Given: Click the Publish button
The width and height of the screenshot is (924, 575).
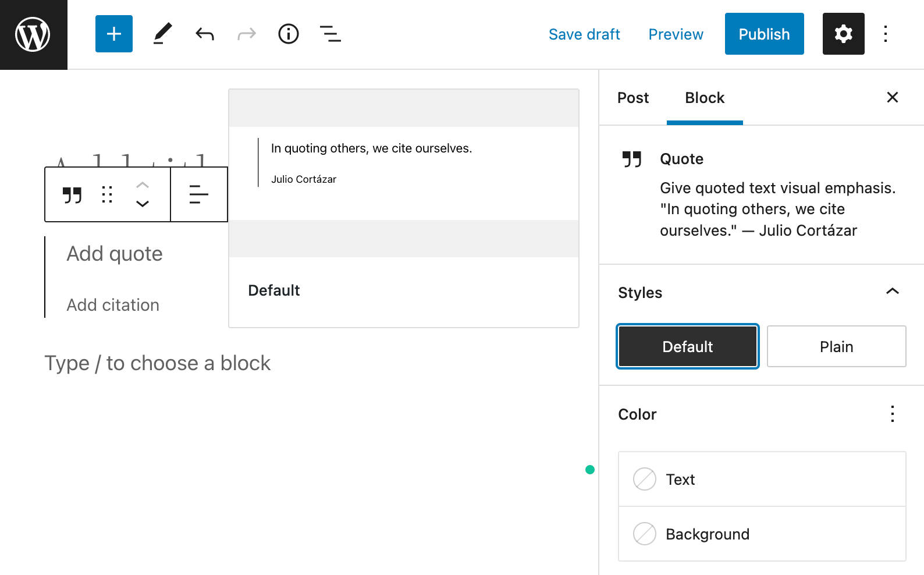Looking at the screenshot, I should [x=765, y=34].
